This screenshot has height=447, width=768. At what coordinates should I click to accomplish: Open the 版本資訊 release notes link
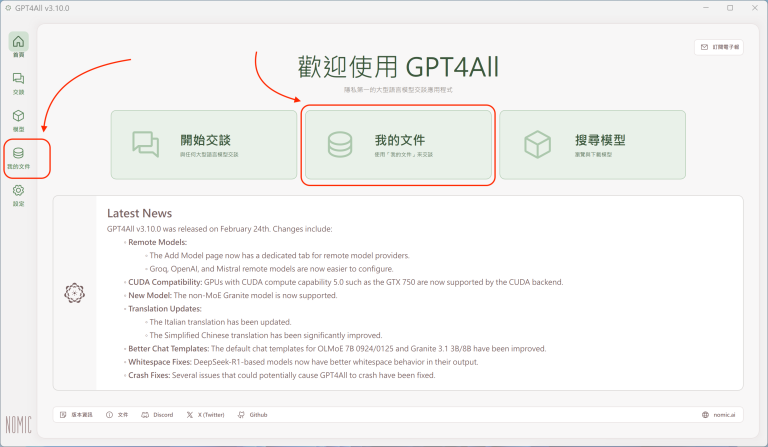(x=75, y=413)
